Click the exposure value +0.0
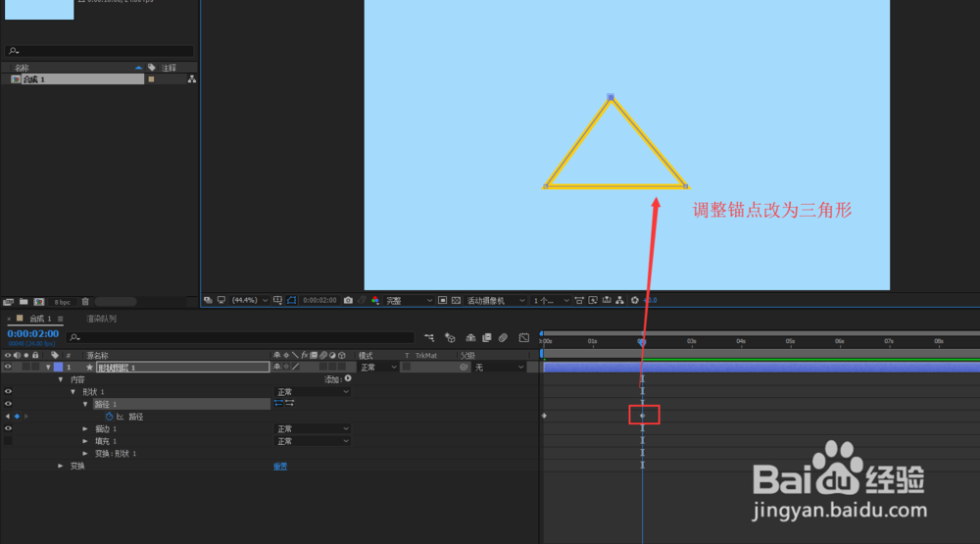The image size is (980, 544). pyautogui.click(x=650, y=301)
